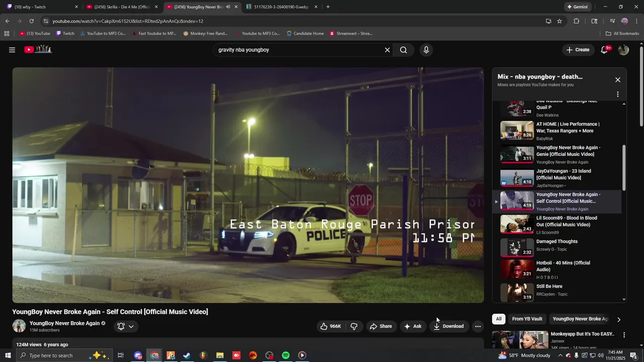Open Spotify from the taskbar
Screen dimensions: 644x362
286,355
